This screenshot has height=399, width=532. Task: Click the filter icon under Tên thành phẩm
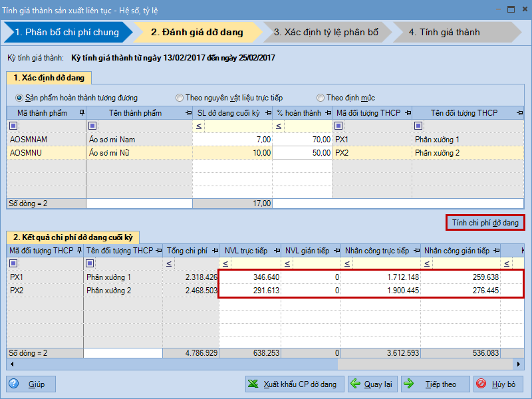[x=92, y=126]
